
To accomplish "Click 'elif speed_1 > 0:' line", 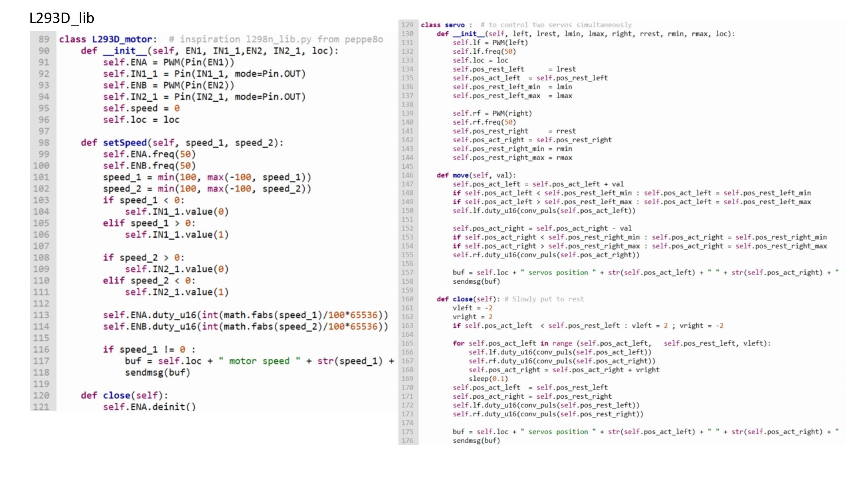I will coord(149,223).
